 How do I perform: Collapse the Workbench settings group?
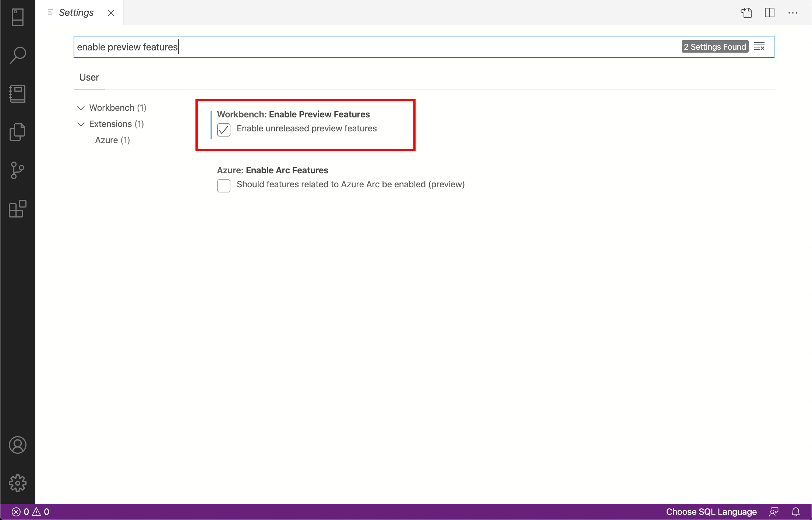coord(81,108)
